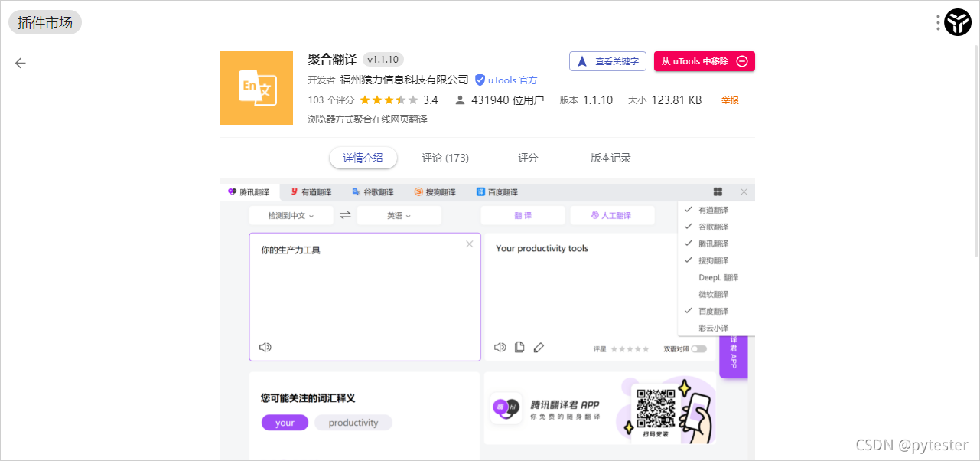
Task: Switch to 搜狗翻译 tab
Action: [435, 192]
